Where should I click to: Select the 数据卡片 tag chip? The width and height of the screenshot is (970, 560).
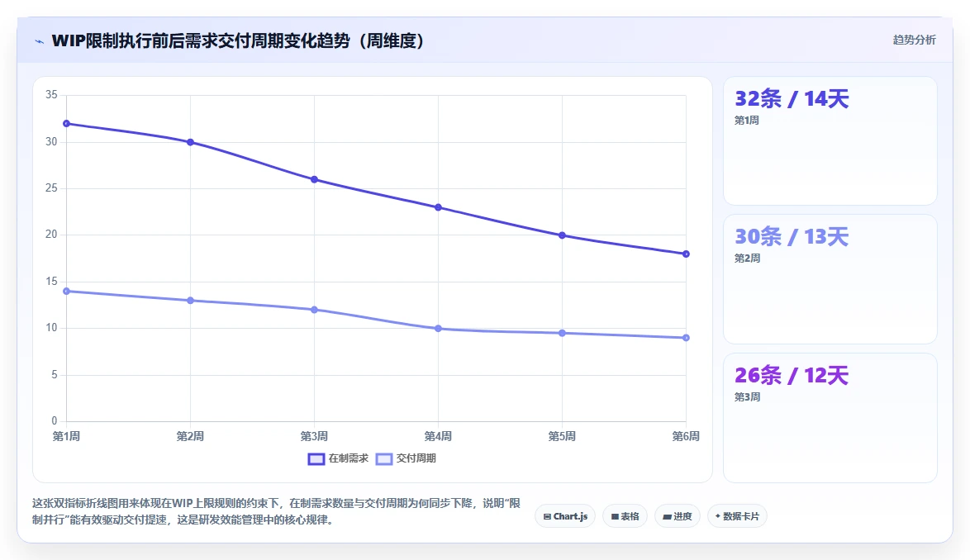tap(737, 516)
